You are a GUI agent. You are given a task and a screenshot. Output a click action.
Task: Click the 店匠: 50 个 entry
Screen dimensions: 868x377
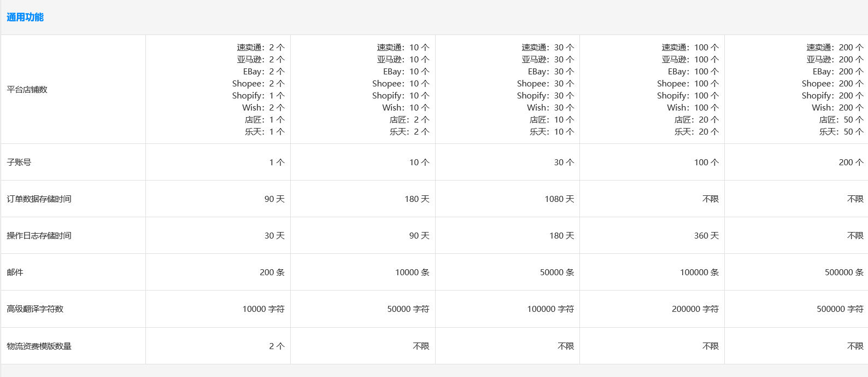click(x=842, y=120)
